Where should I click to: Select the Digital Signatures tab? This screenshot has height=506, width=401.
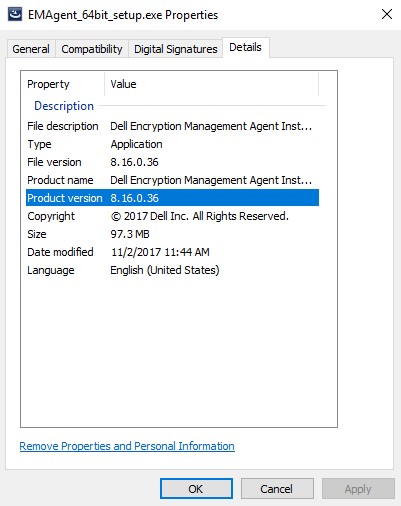click(176, 49)
